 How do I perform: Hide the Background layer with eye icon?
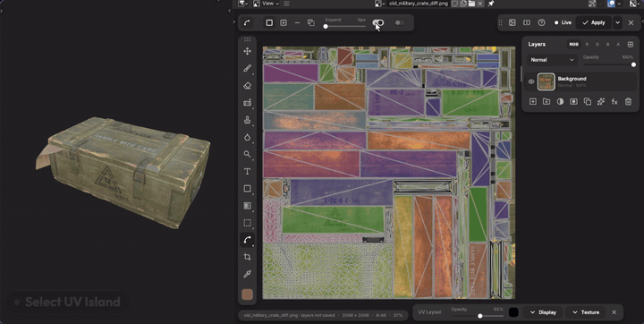tap(531, 81)
